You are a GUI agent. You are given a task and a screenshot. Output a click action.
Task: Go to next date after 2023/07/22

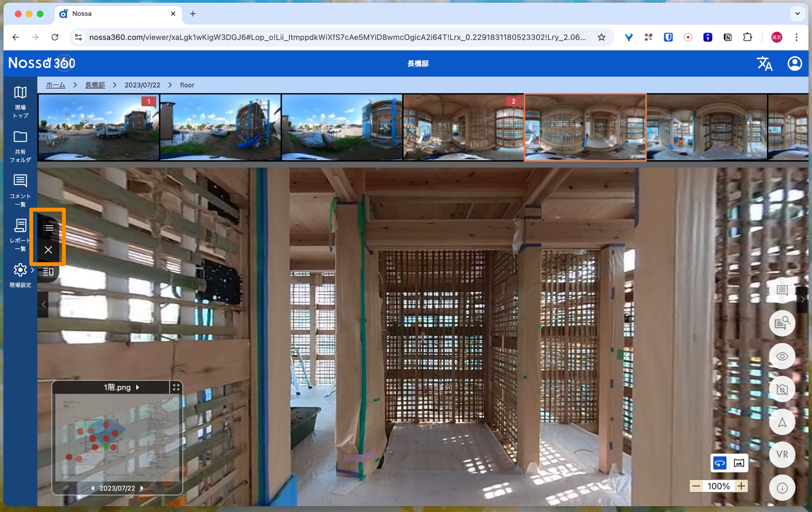(x=142, y=488)
